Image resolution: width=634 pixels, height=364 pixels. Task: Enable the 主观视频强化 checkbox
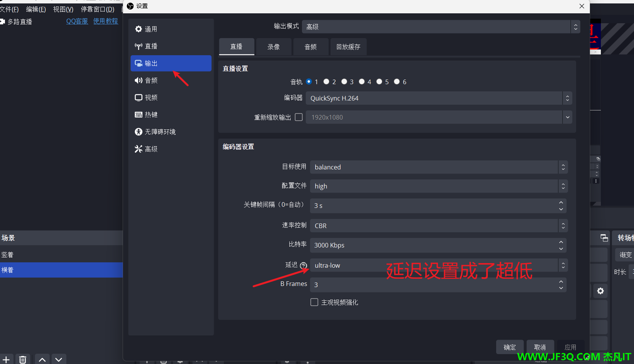click(314, 302)
